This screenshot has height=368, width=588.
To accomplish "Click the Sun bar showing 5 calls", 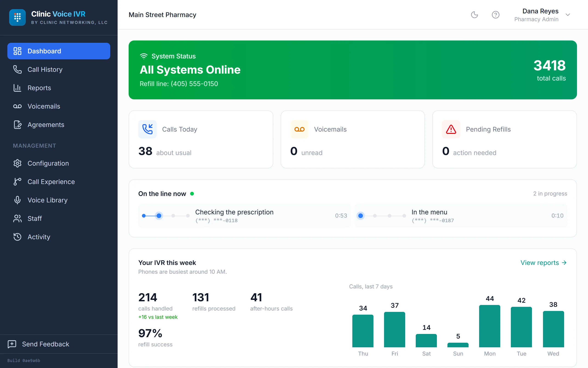I will [x=458, y=345].
